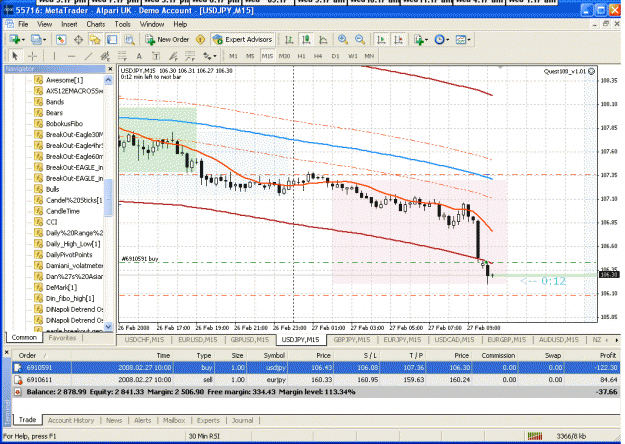Switch timeframe to MN

tap(369, 56)
